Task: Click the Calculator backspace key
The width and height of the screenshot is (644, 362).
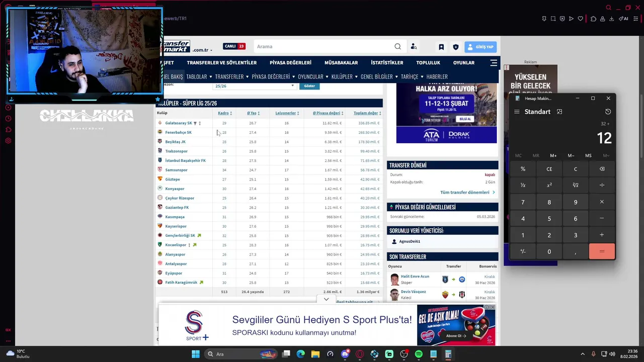Action: (x=602, y=169)
